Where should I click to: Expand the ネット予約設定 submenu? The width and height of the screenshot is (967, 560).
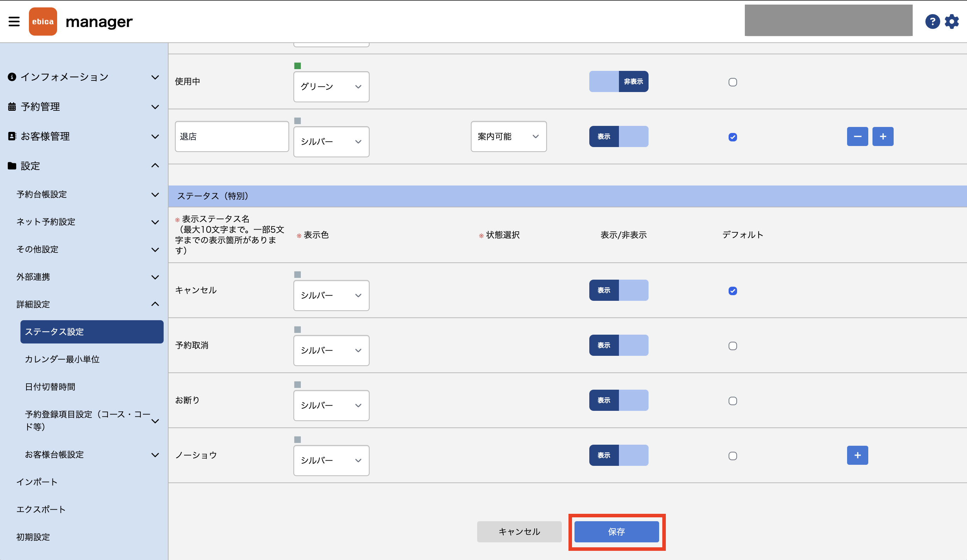click(x=155, y=222)
